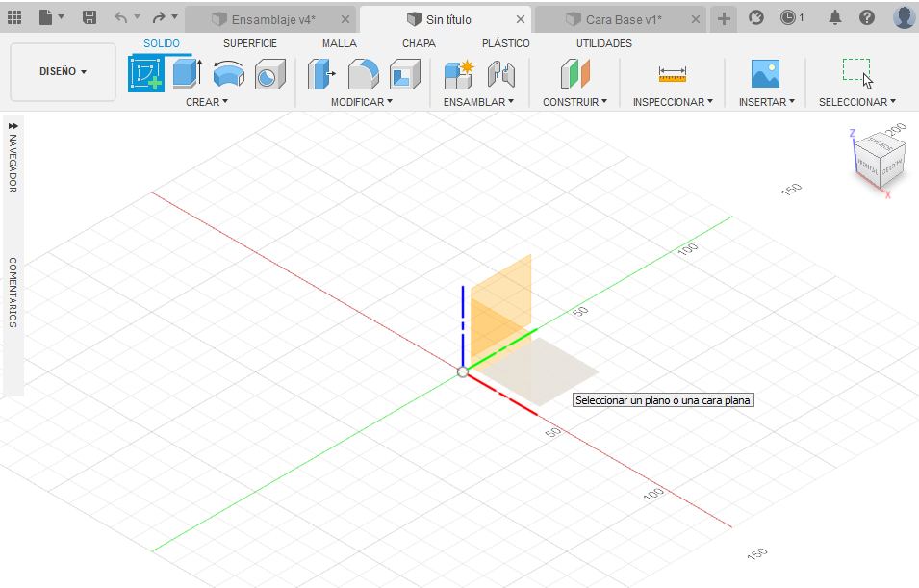Open the DISEÑO workspace dropdown
919x588 pixels.
(63, 71)
